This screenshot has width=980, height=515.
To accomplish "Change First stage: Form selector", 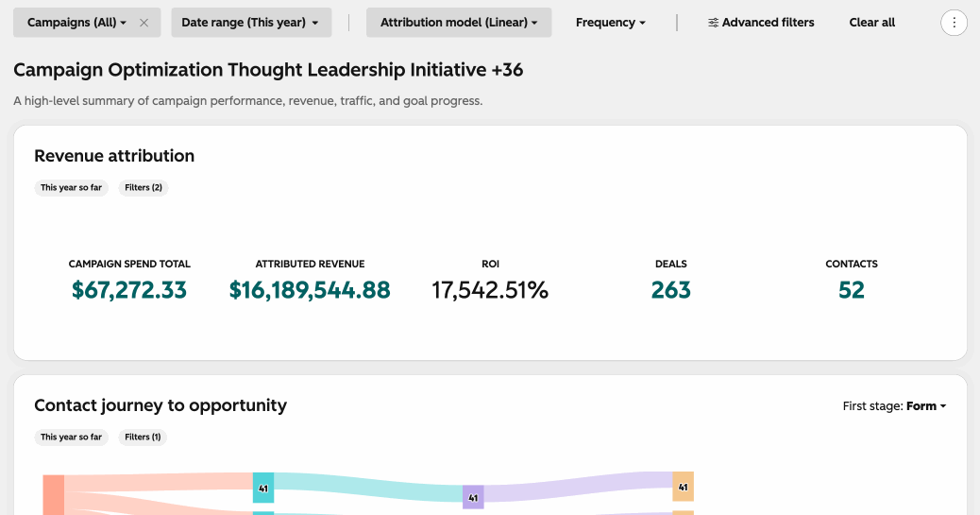I will pyautogui.click(x=894, y=406).
